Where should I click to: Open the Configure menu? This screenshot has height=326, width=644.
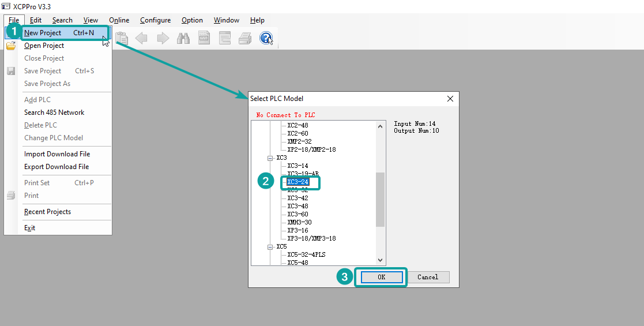point(155,20)
